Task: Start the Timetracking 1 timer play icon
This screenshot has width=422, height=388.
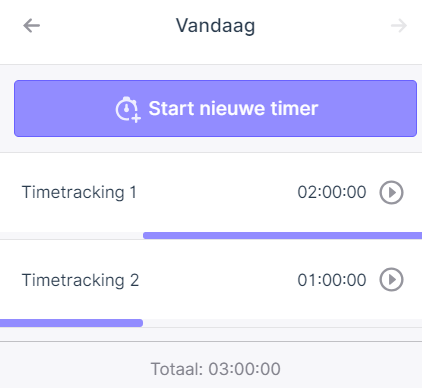Action: click(x=391, y=192)
